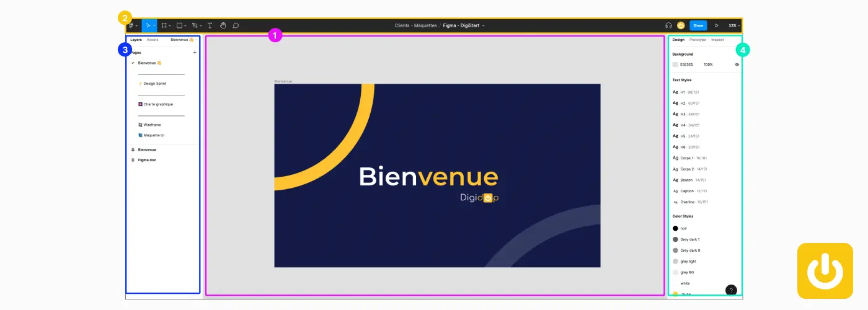Click the frame icon beside Bienvenue layer

pyautogui.click(x=133, y=149)
